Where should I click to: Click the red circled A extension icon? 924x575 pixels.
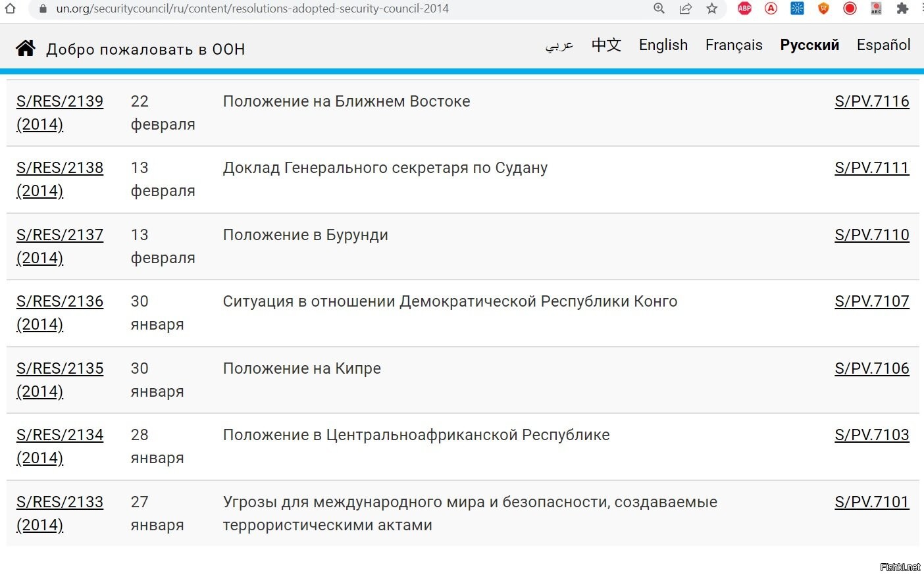coord(771,9)
